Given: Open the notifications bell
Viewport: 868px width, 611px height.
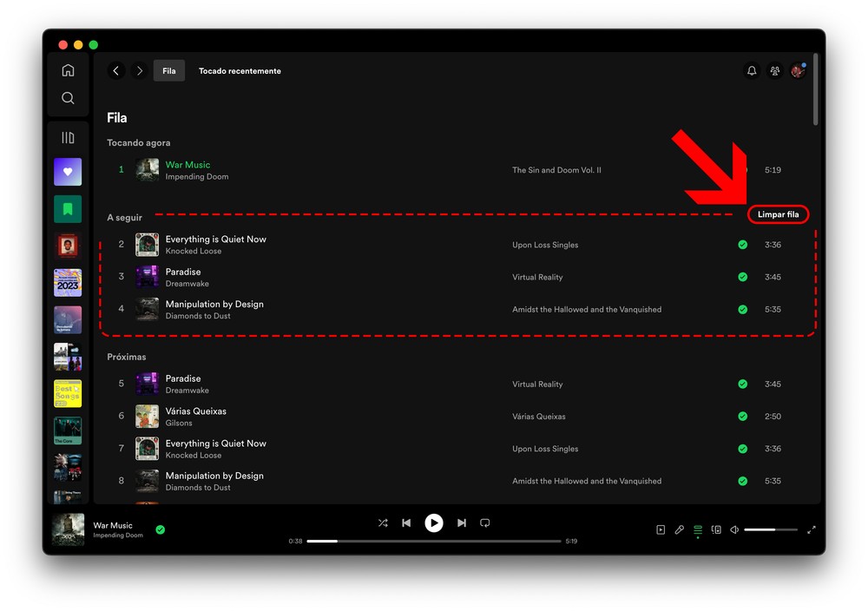Looking at the screenshot, I should point(752,71).
